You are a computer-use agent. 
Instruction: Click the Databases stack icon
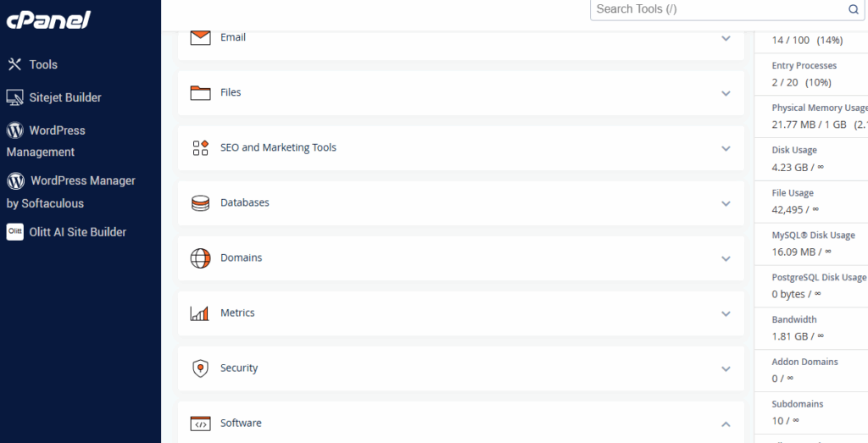point(200,203)
